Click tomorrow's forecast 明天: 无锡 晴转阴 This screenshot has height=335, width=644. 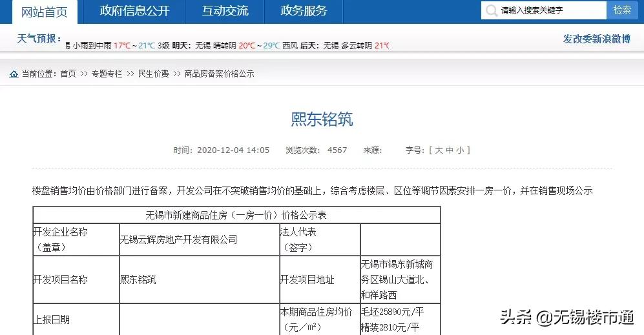pyautogui.click(x=204, y=46)
